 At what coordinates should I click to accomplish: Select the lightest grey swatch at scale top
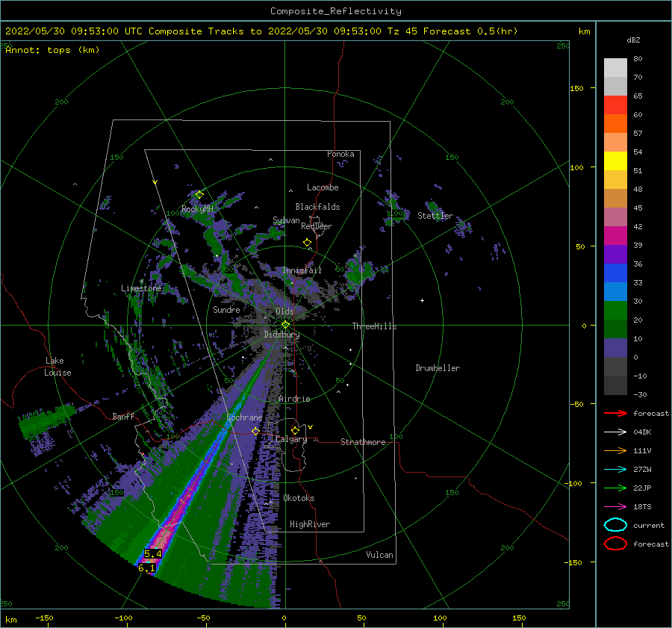(615, 68)
